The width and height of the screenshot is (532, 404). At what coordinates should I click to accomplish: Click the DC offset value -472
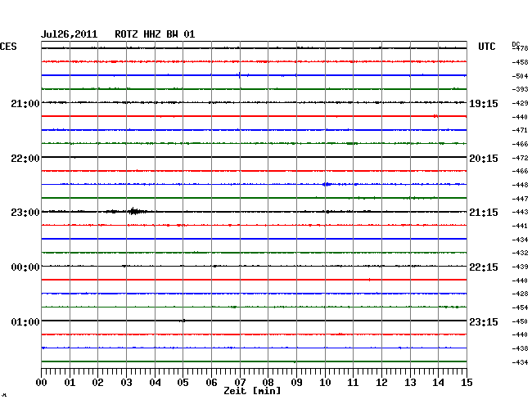[520, 158]
